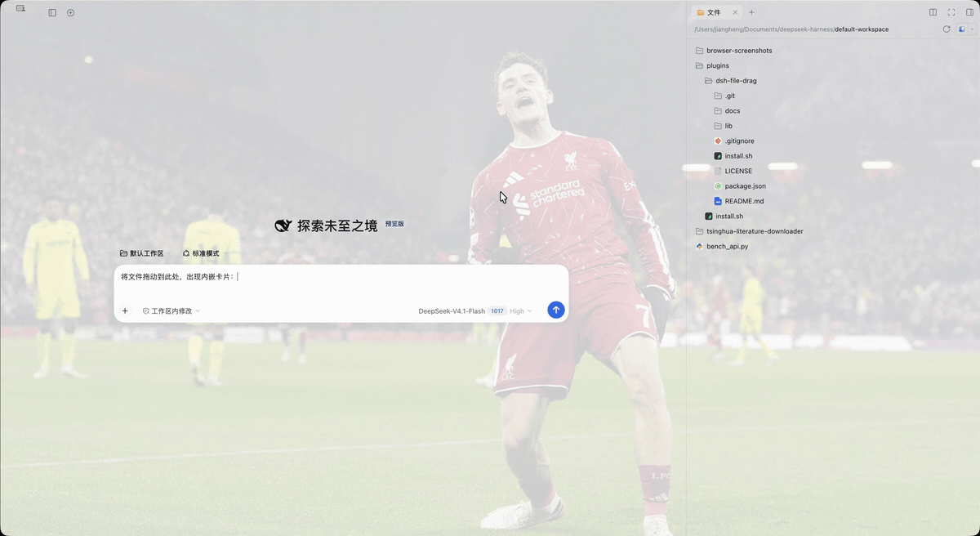The image size is (980, 536).
Task: Open the High effort level dropdown
Action: [x=520, y=311]
